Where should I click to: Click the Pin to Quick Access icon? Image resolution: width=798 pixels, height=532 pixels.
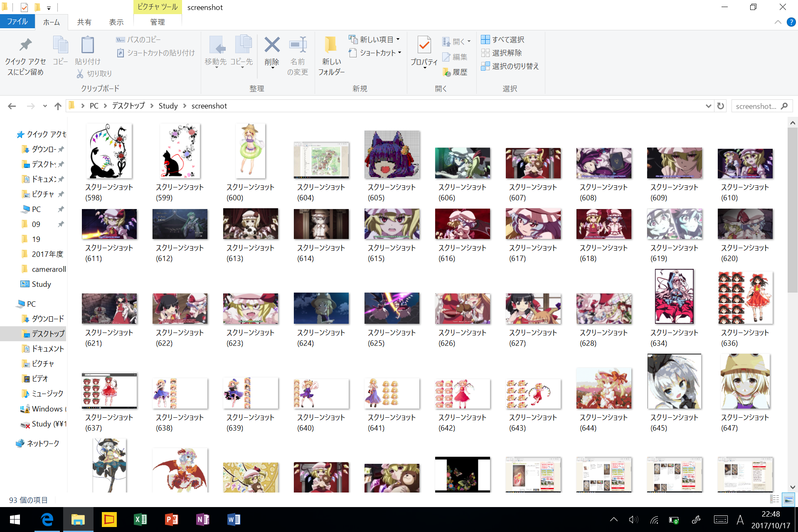click(x=25, y=45)
